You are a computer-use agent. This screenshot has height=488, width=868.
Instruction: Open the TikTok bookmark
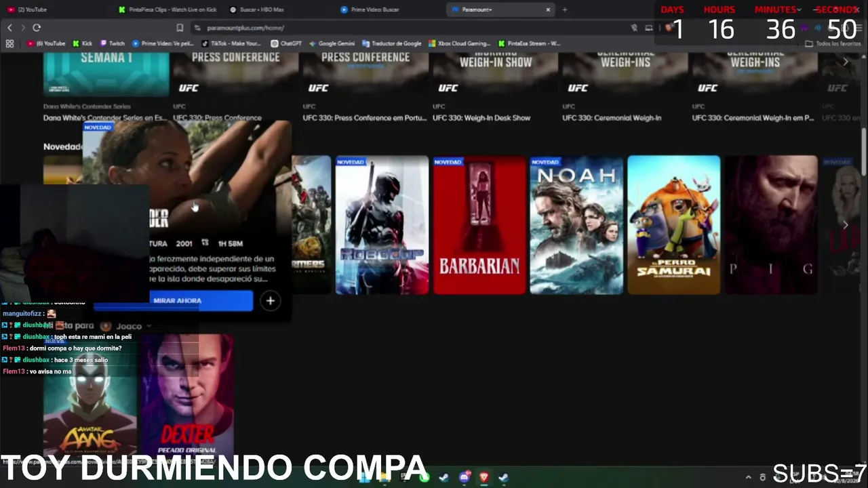231,43
